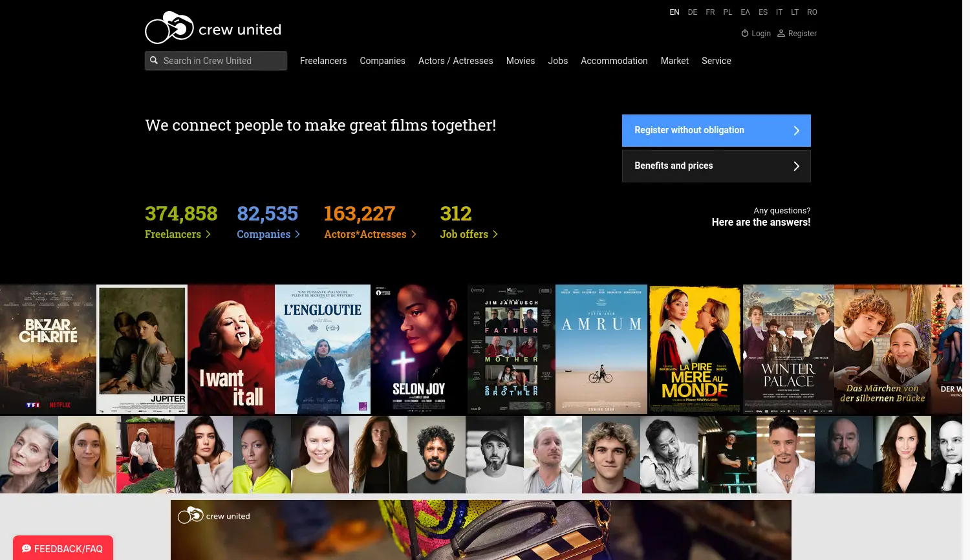Click the Login power icon
The height and width of the screenshot is (560, 970).
[x=745, y=33]
